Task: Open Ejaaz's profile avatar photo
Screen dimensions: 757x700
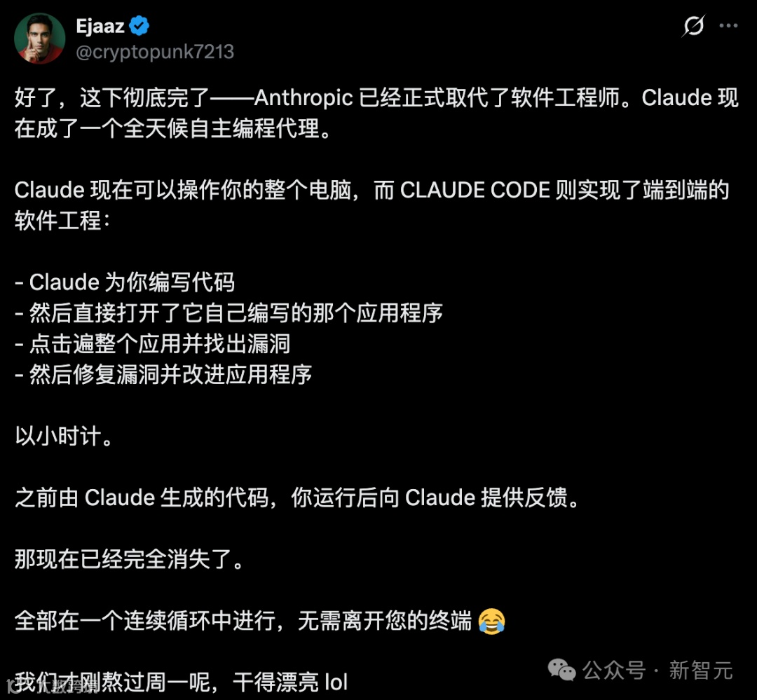Action: tap(39, 39)
